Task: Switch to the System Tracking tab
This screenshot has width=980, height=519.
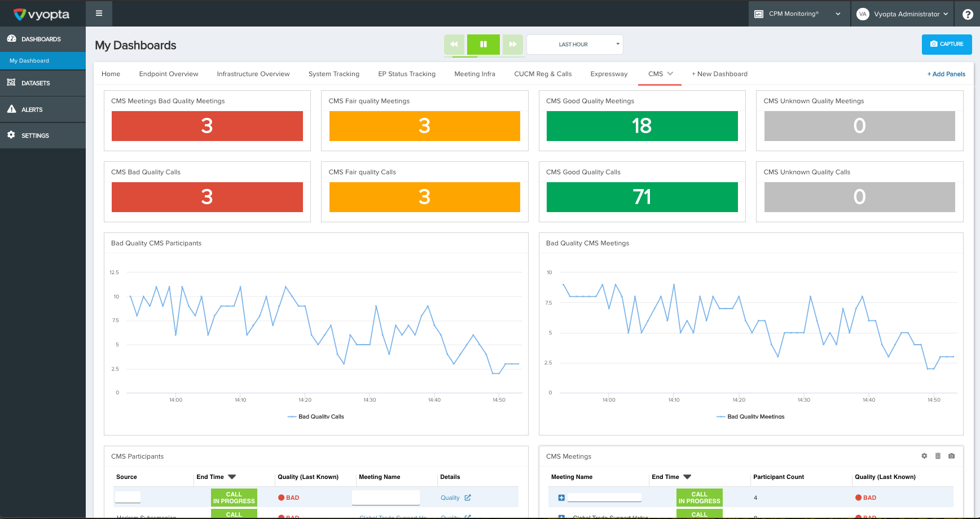Action: pyautogui.click(x=334, y=74)
